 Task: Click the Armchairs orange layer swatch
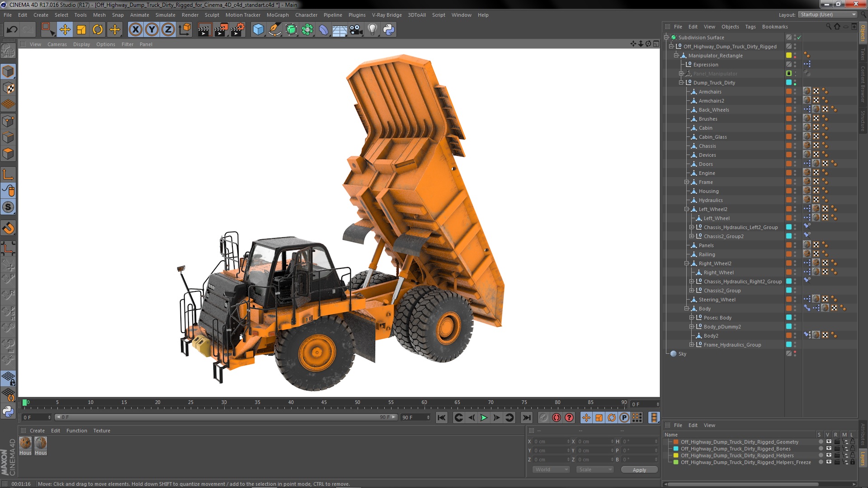click(789, 92)
